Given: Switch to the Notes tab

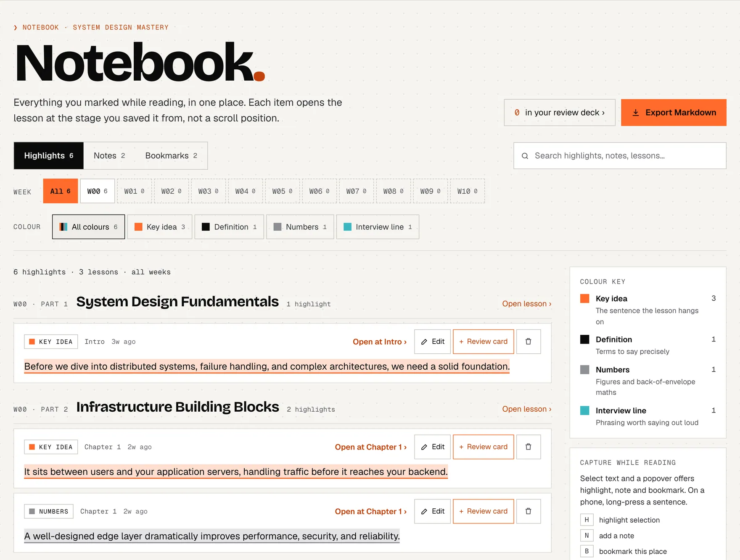Looking at the screenshot, I should [109, 156].
